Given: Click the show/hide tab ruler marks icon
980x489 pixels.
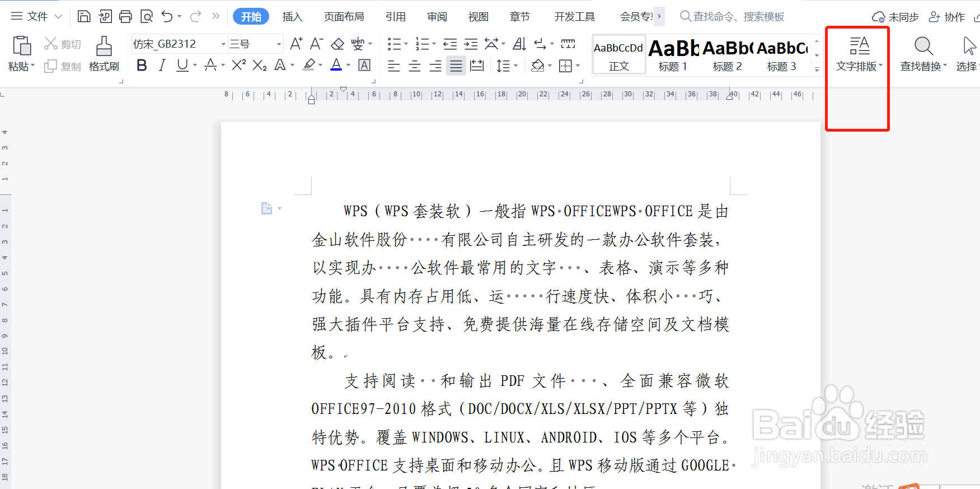Looking at the screenshot, I should point(568,44).
